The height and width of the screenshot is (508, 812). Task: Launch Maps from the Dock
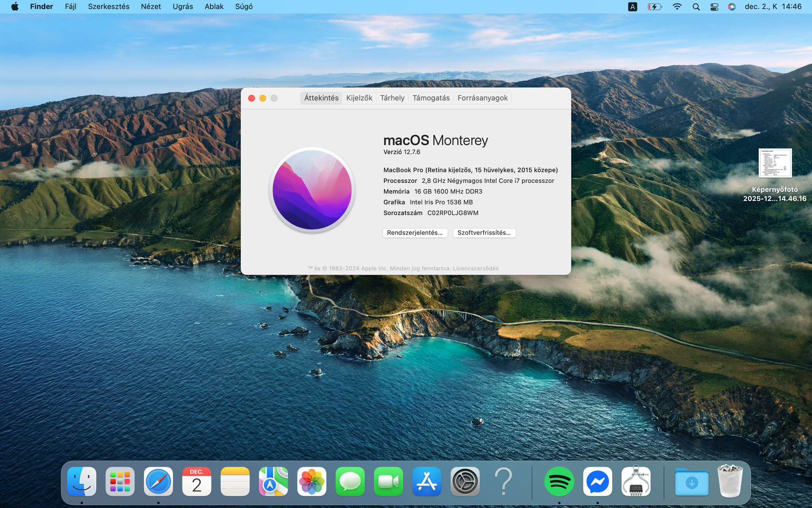tap(273, 481)
